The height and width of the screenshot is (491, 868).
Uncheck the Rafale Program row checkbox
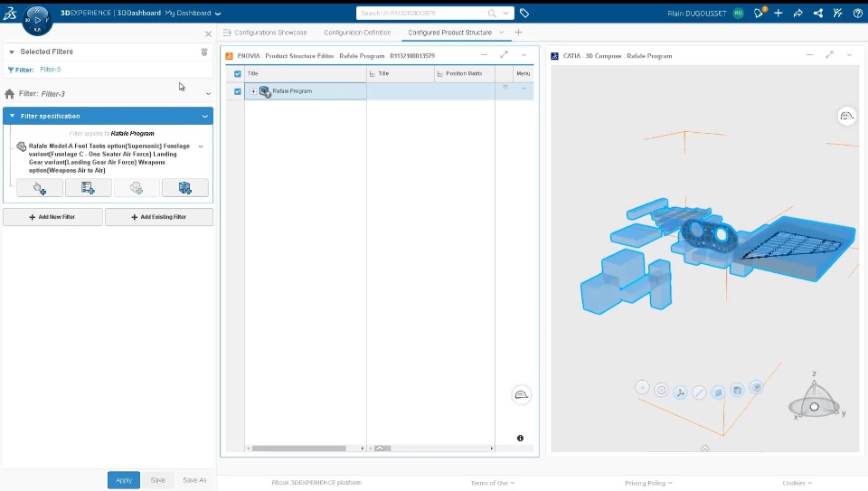(238, 91)
